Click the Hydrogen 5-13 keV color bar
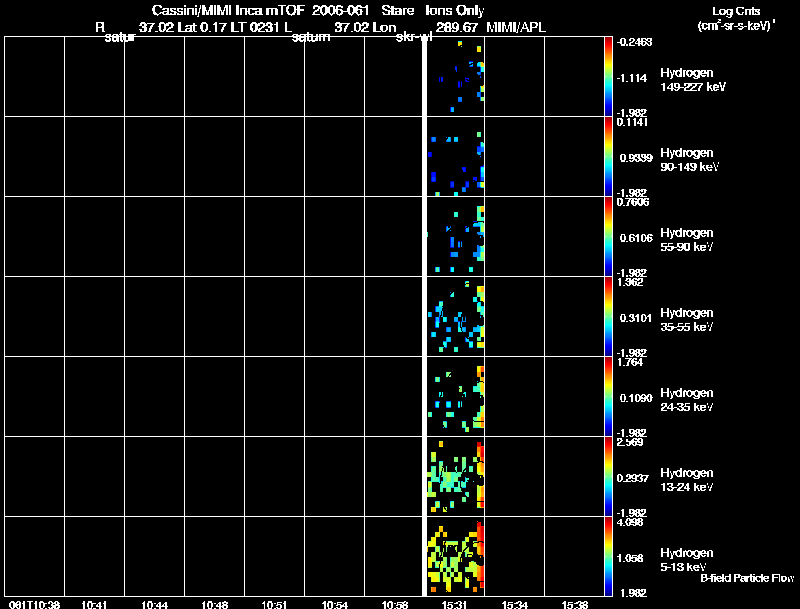Image resolution: width=800 pixels, height=609 pixels. click(x=608, y=556)
